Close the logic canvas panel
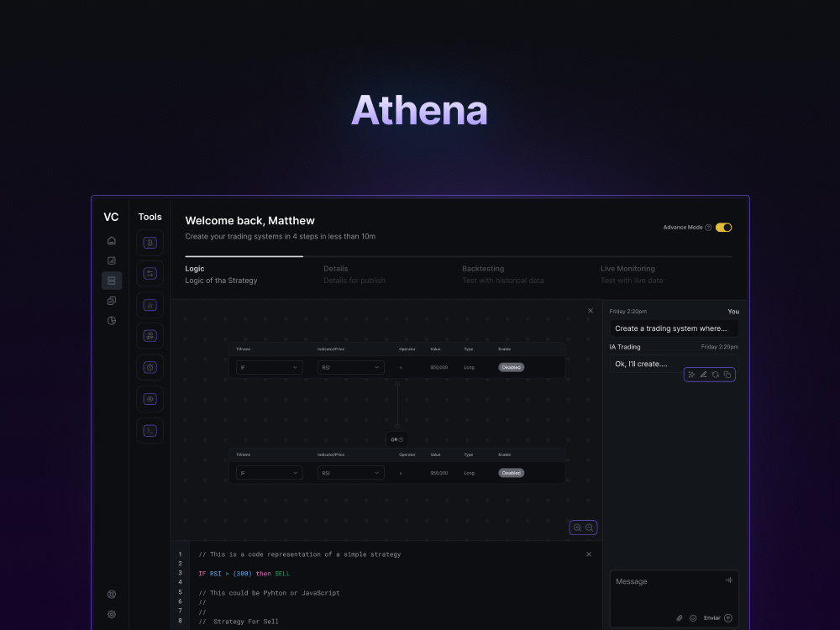Screen dimensions: 840x630 591,311
